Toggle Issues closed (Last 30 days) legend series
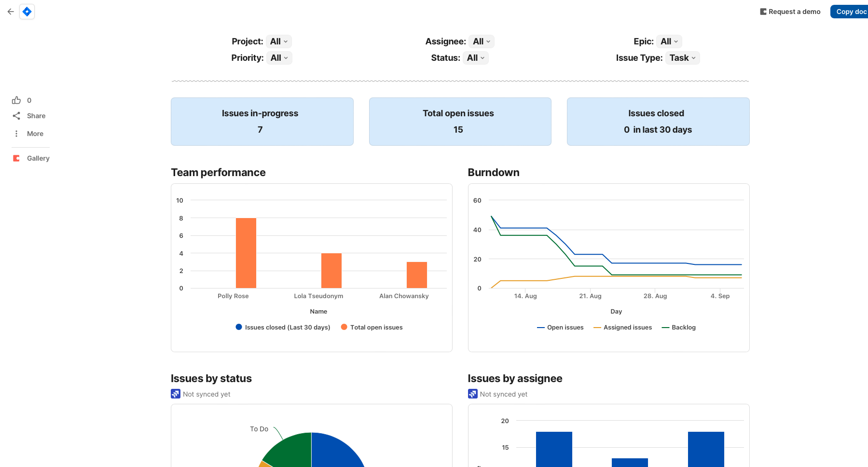 (x=283, y=327)
